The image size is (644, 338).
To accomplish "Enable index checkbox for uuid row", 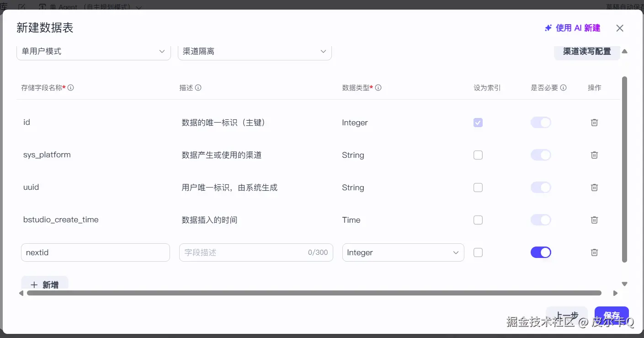I will point(478,188).
